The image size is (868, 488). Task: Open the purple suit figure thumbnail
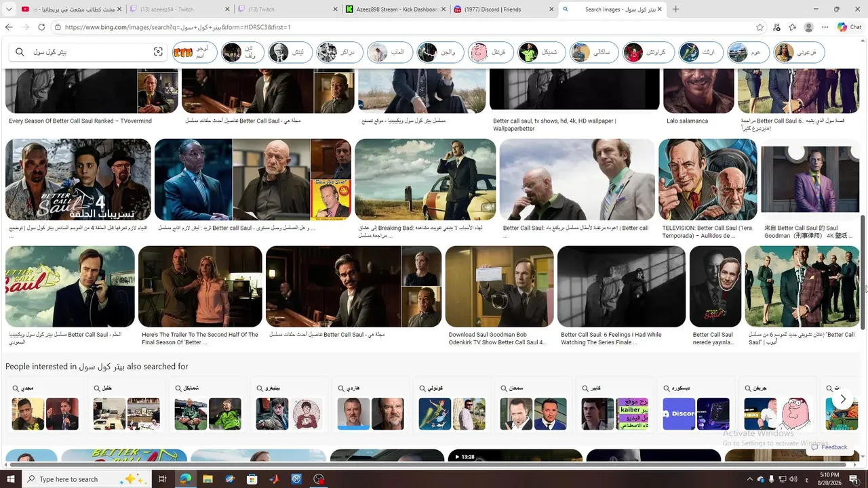[x=810, y=180]
